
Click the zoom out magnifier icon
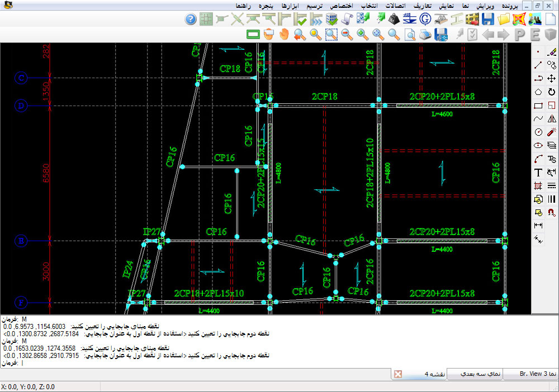coord(347,35)
